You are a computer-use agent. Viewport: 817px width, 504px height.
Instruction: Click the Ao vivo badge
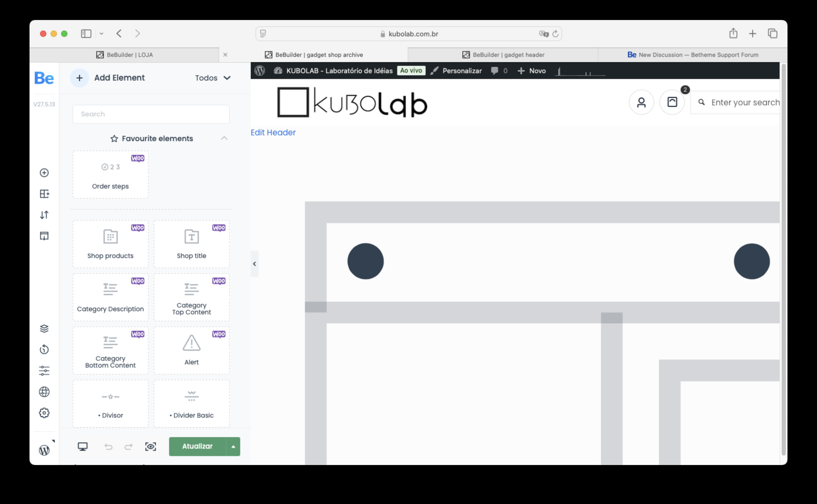pyautogui.click(x=411, y=71)
